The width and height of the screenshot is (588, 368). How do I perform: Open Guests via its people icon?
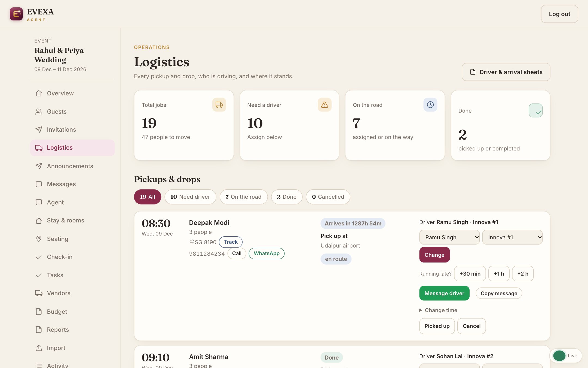(39, 111)
